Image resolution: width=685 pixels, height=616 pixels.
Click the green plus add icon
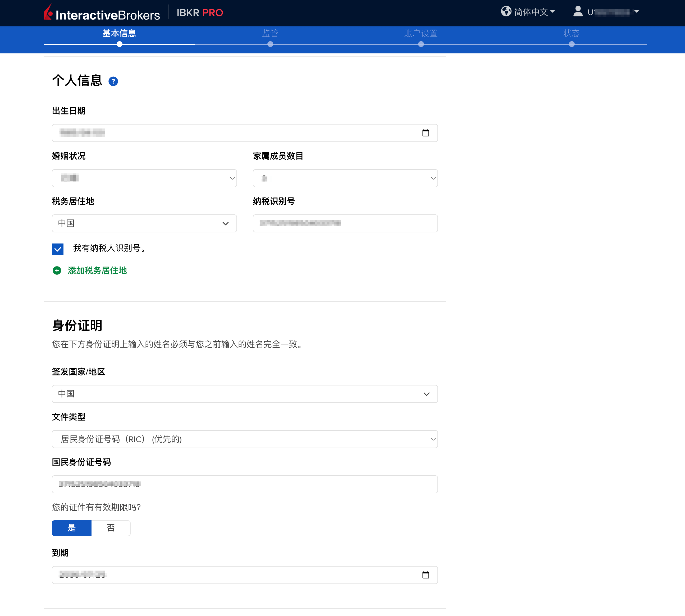click(57, 270)
